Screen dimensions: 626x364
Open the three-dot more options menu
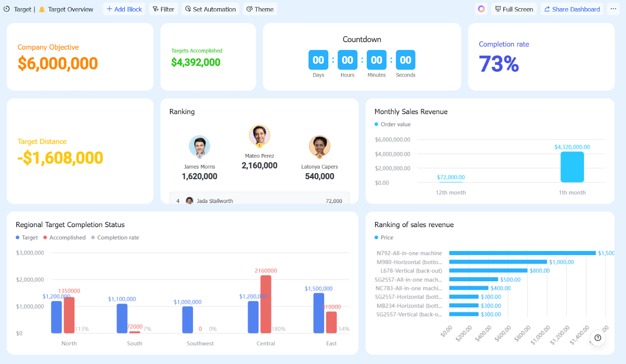click(x=613, y=9)
